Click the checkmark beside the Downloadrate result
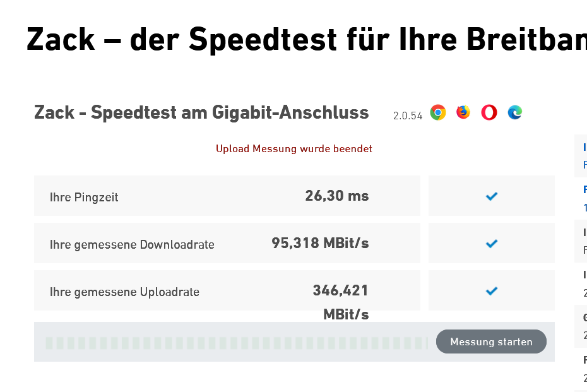The width and height of the screenshot is (587, 392). [492, 244]
